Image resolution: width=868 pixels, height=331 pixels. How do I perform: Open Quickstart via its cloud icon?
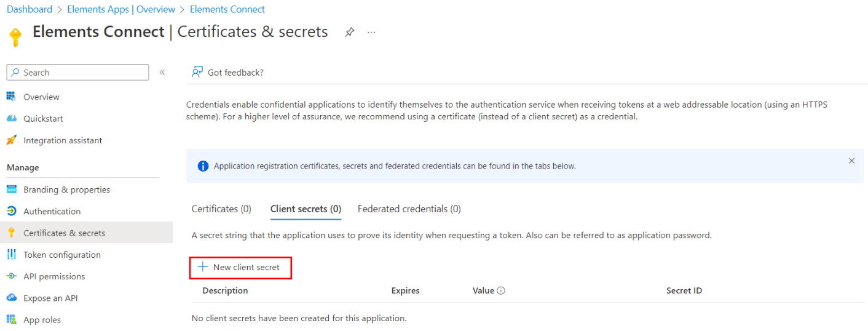pyautogui.click(x=11, y=118)
